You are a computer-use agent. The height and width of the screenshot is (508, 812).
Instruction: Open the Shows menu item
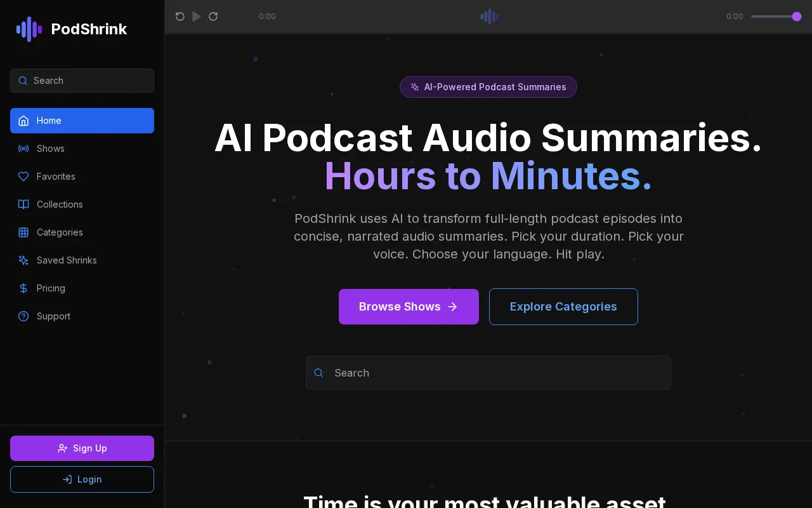point(82,149)
